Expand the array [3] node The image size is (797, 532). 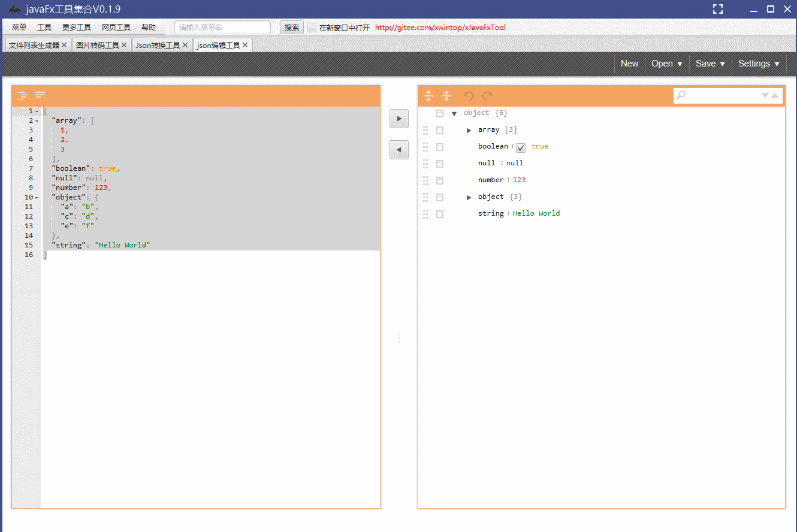coord(469,130)
